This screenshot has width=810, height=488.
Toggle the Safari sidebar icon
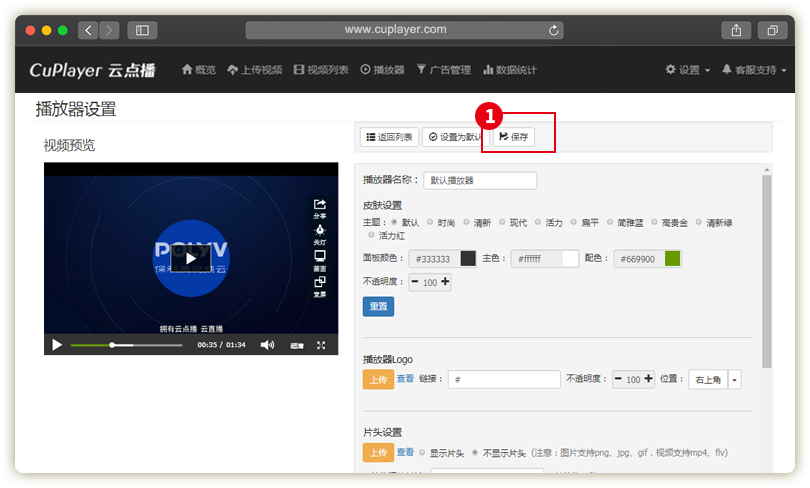click(142, 30)
